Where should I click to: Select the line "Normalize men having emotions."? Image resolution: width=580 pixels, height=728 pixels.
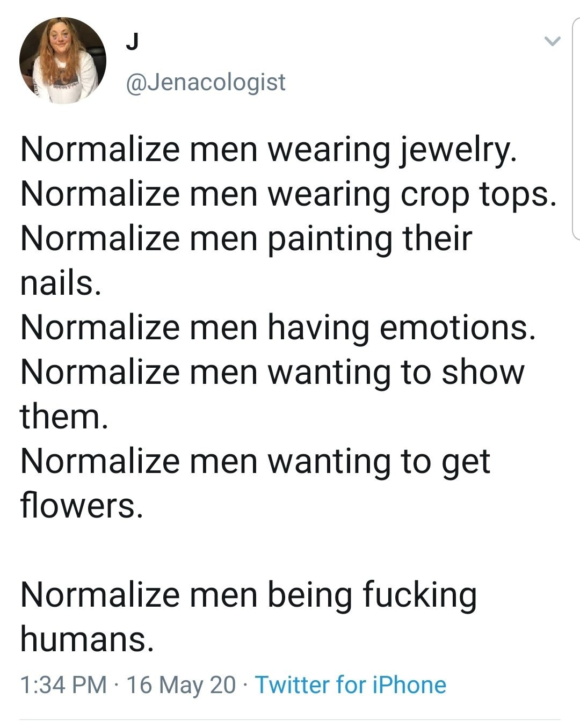point(278,328)
